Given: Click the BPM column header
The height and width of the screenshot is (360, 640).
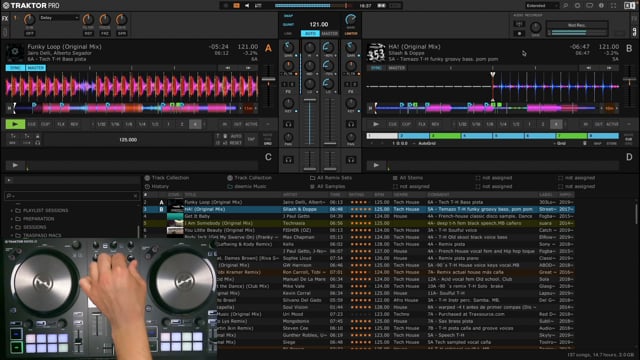Looking at the screenshot, I should [379, 195].
